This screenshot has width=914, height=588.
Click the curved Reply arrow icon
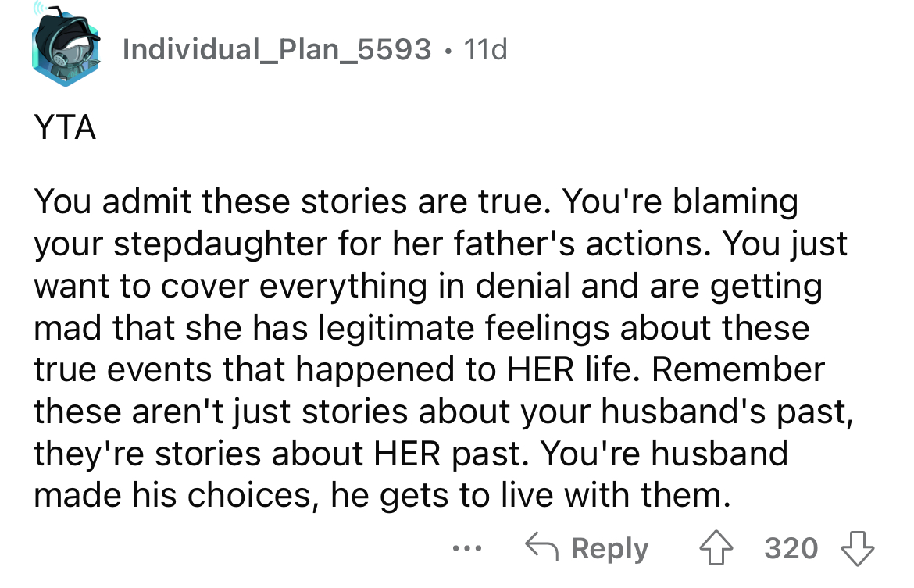coord(542,548)
